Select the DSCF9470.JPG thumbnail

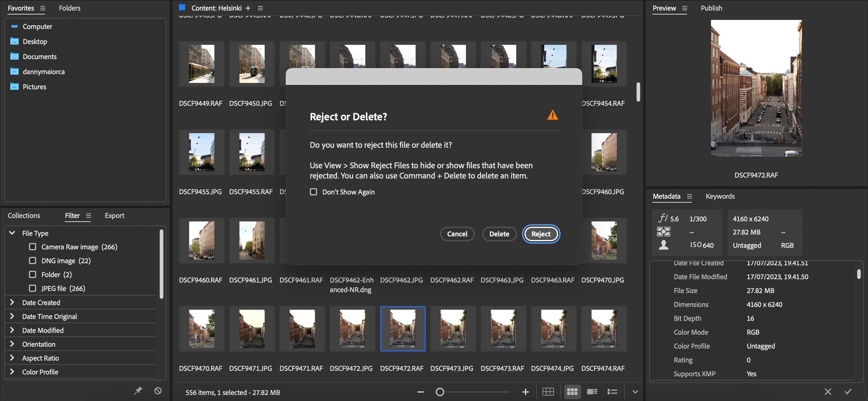pyautogui.click(x=604, y=240)
